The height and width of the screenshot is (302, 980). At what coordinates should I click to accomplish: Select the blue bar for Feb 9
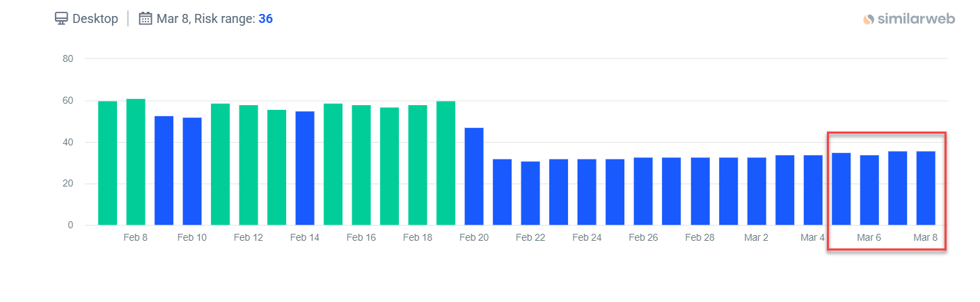pos(164,170)
